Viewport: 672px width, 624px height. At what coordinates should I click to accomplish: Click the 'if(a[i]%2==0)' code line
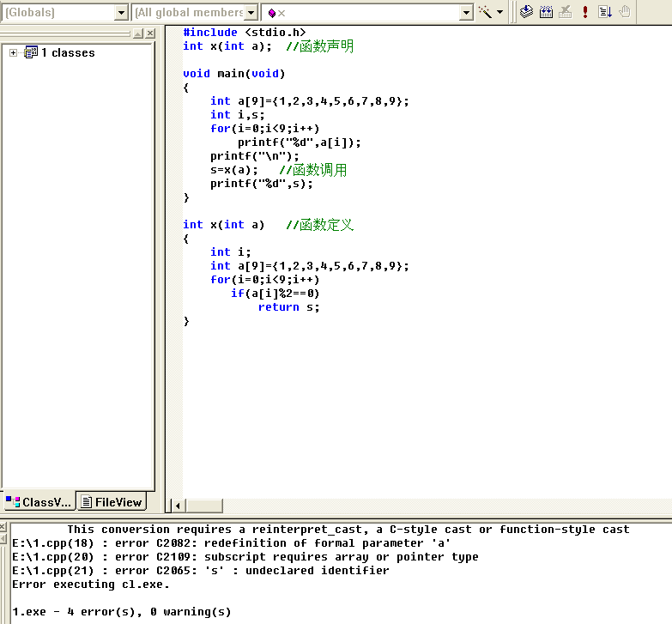pyautogui.click(x=275, y=294)
